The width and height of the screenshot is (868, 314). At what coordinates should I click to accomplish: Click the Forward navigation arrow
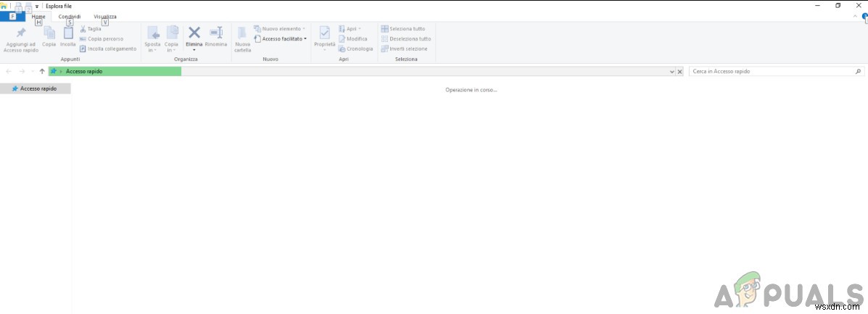tap(22, 72)
